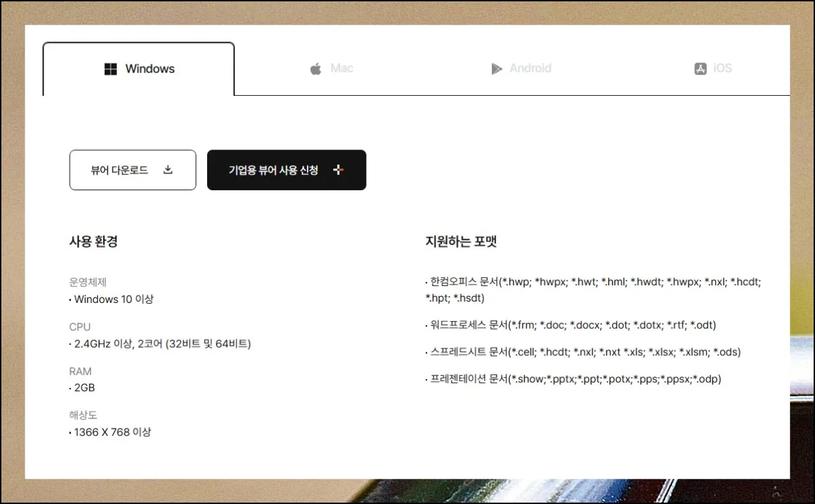Switch to the Mac tab
Viewport: 815px width, 504px height.
tap(342, 69)
